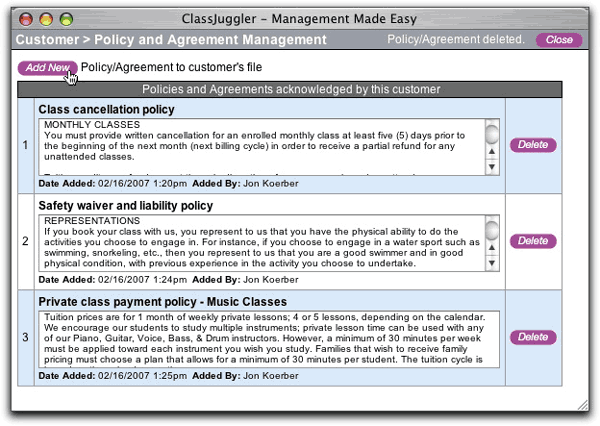The width and height of the screenshot is (600, 426).
Task: Click the yellow minimize window button
Action: 46,19
